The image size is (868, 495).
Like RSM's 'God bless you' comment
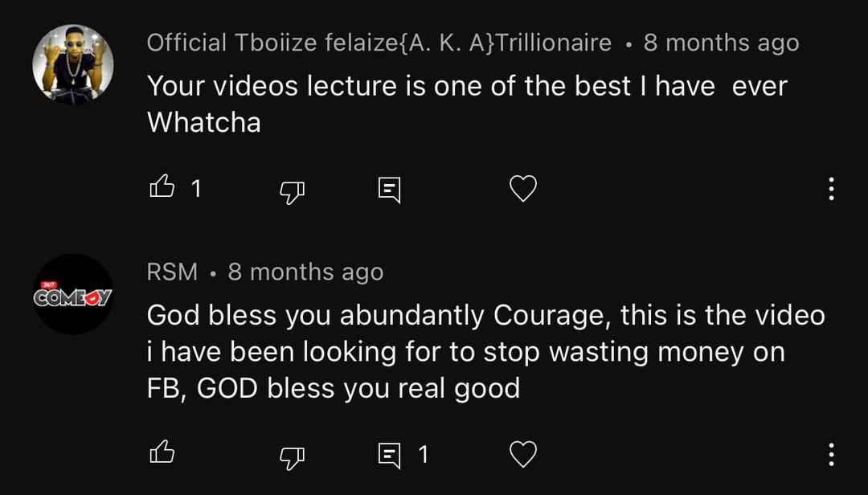tap(162, 454)
